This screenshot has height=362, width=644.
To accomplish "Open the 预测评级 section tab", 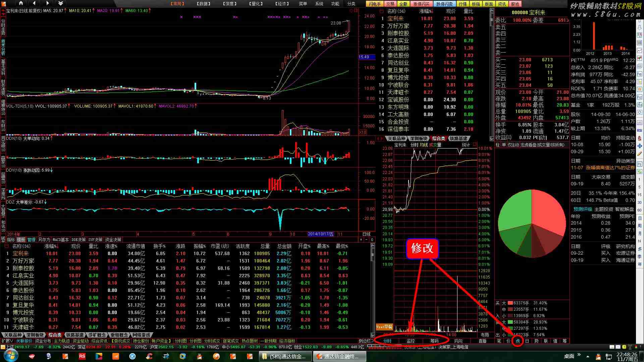I will (583, 209).
